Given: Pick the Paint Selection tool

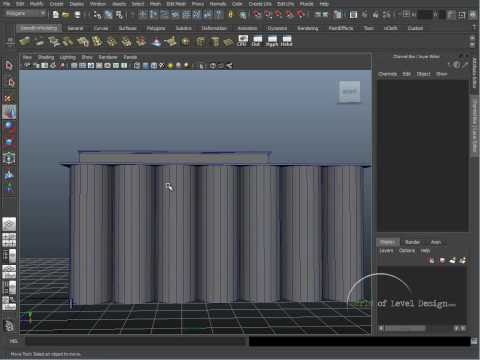Looking at the screenshot, I should click(8, 99).
